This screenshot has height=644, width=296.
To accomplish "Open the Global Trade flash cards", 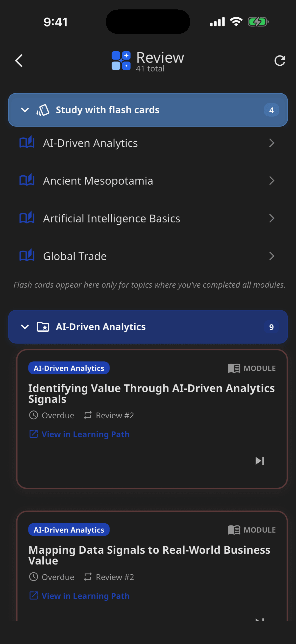I will pos(148,256).
